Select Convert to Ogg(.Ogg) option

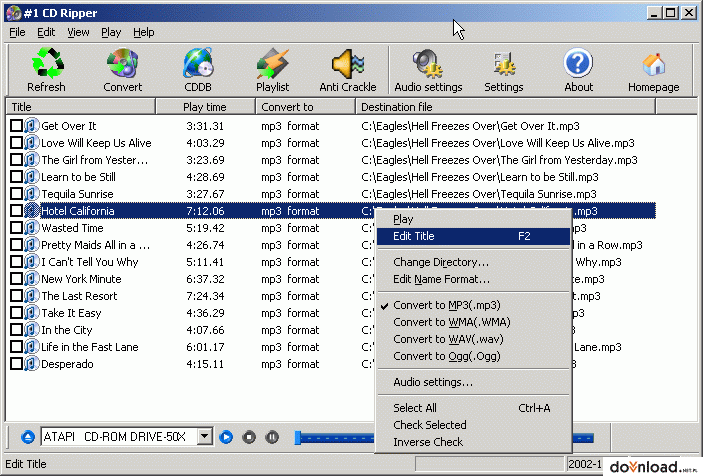[473, 356]
